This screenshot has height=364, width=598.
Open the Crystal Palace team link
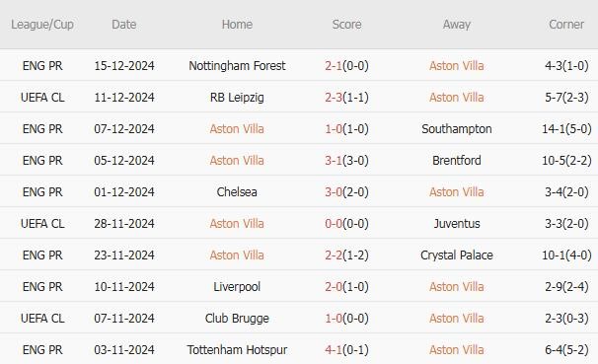click(457, 255)
